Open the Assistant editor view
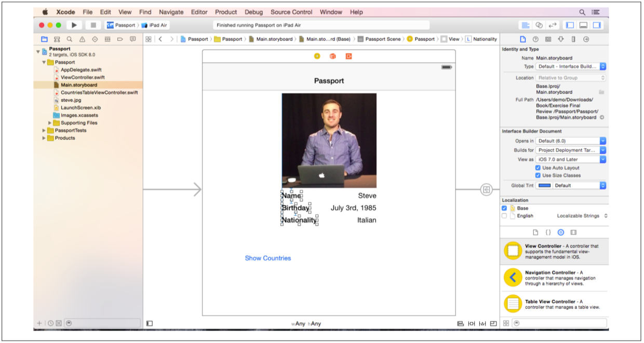644x343 pixels. 539,25
